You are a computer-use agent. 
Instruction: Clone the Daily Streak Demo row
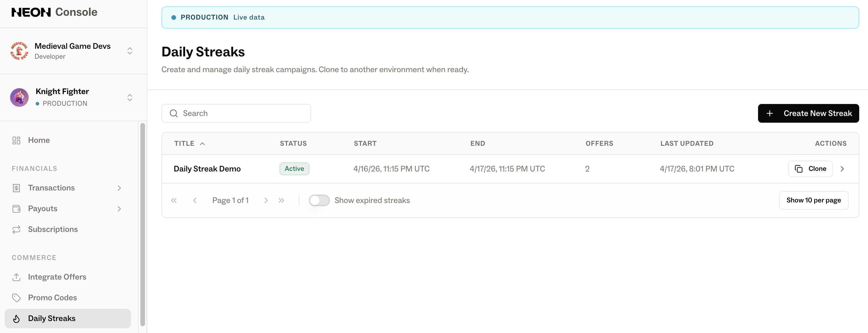pos(810,169)
